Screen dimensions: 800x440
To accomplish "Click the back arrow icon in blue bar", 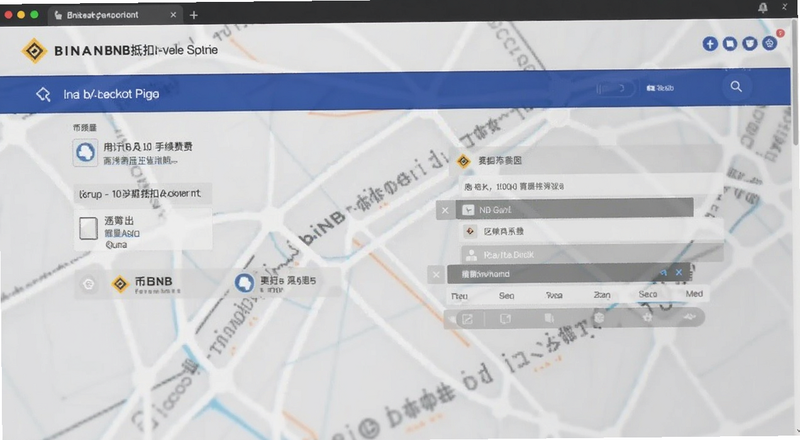I will click(x=43, y=94).
